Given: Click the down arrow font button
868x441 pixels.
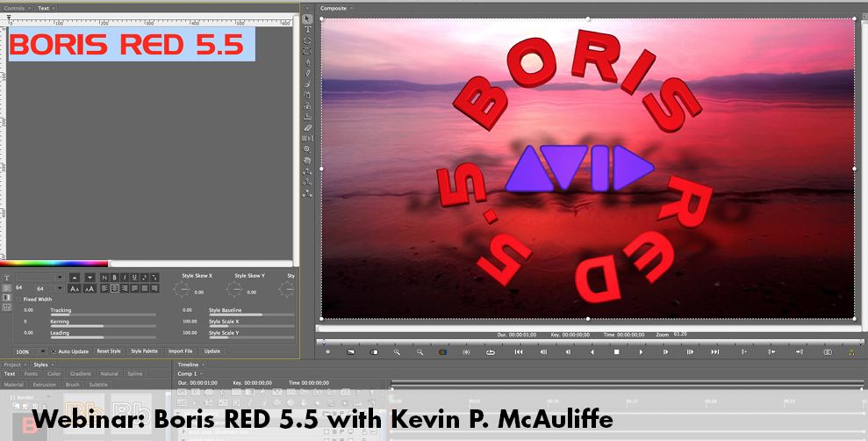Looking at the screenshot, I should click(x=90, y=278).
